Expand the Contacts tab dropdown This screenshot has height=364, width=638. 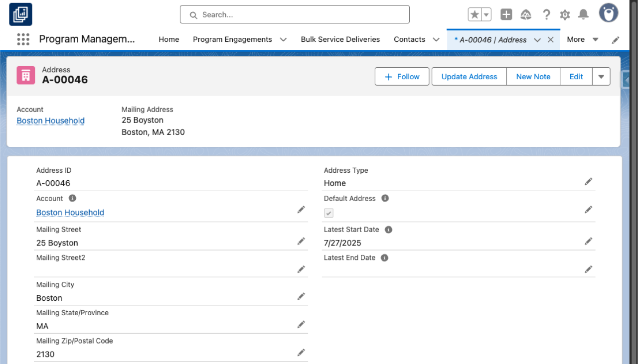[x=436, y=39]
